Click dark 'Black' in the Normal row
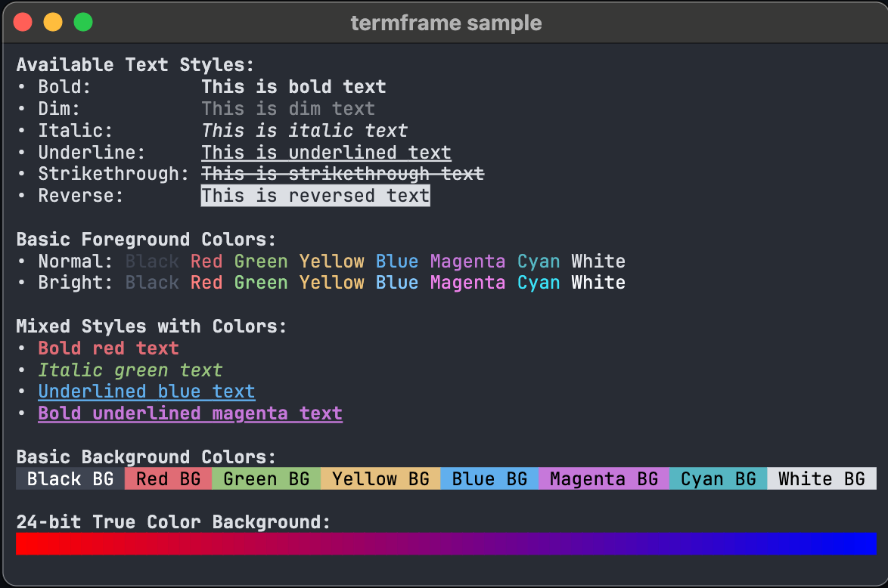888x588 pixels. pyautogui.click(x=152, y=262)
